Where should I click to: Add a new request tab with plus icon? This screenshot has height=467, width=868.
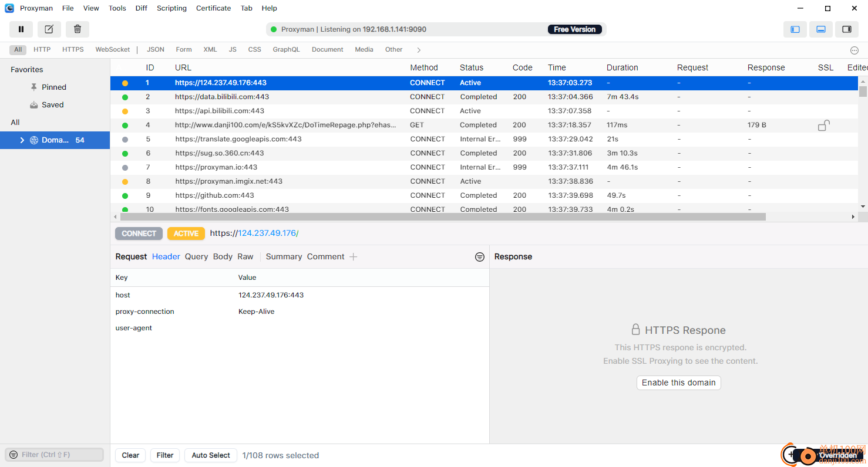point(353,256)
